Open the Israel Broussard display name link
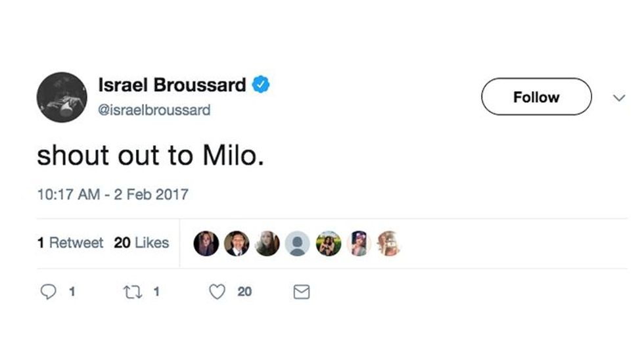The width and height of the screenshot is (644, 362). point(172,85)
